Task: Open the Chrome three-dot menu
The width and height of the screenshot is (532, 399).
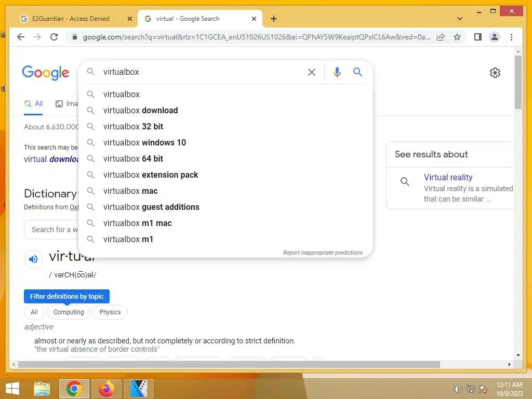Action: coord(511,37)
